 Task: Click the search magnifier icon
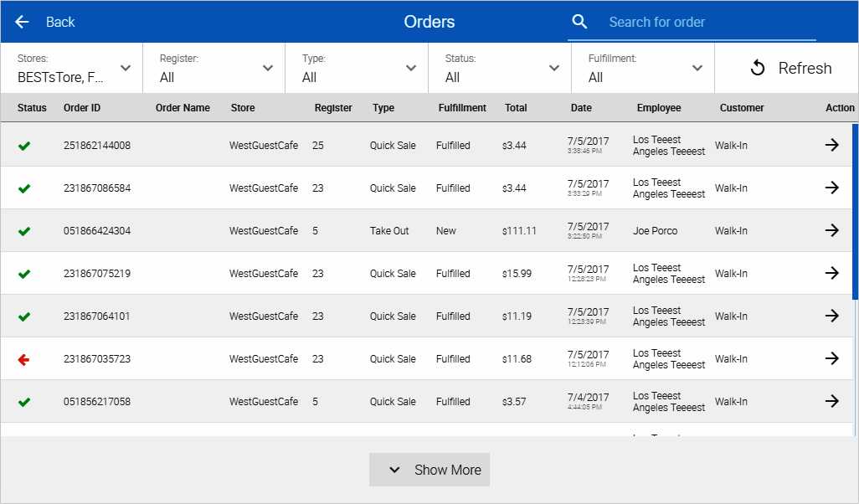pyautogui.click(x=579, y=22)
